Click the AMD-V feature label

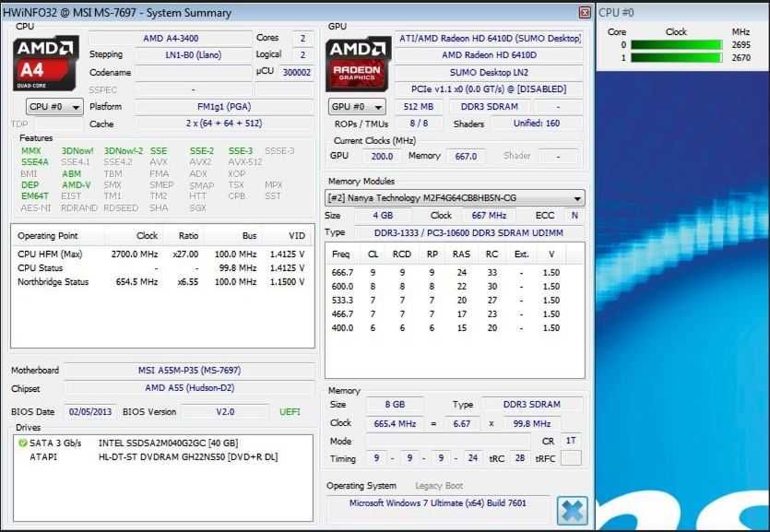pos(77,185)
